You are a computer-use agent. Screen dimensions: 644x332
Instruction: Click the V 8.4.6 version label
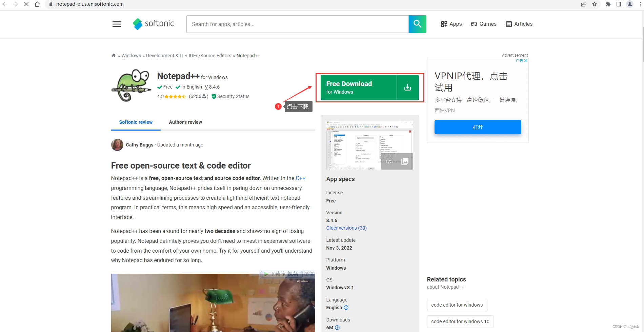(212, 87)
